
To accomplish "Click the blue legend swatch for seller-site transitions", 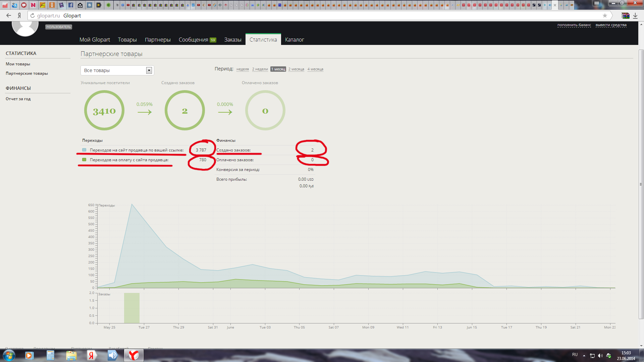I will click(84, 150).
